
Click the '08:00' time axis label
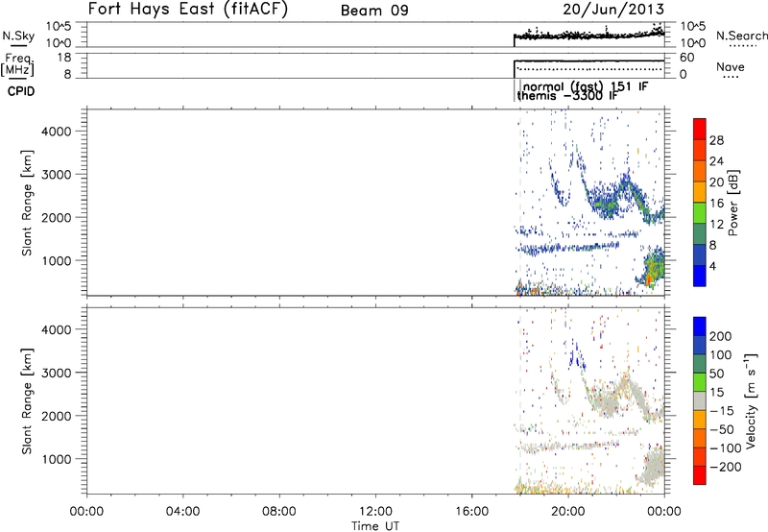[278, 512]
